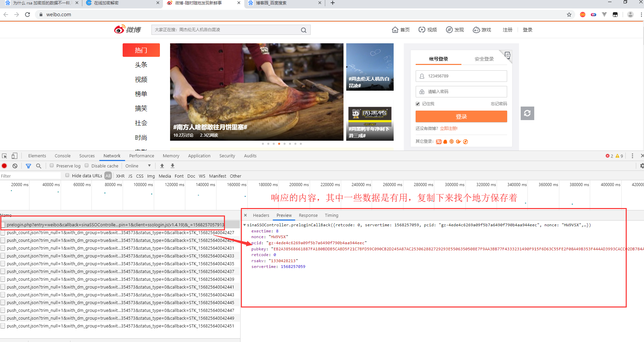Open the Network tab

(112, 156)
